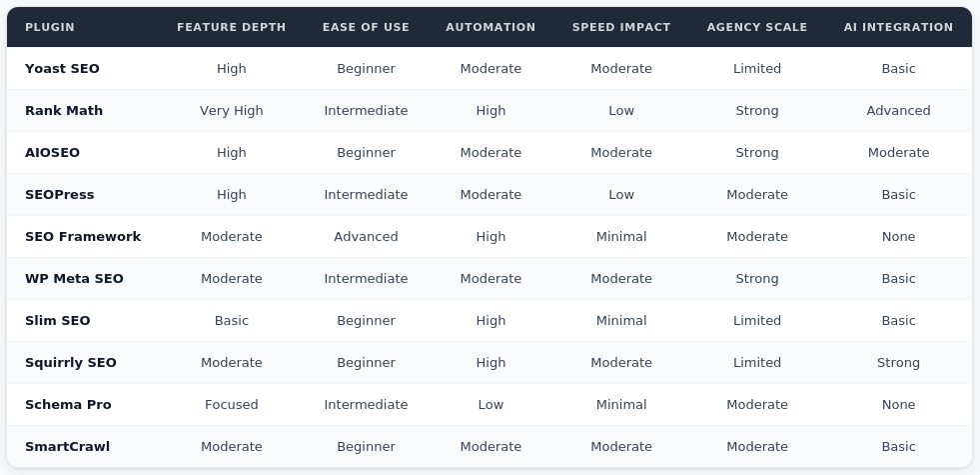The image size is (980, 475).
Task: Click WP Meta SEO's Basic AI integration
Action: [x=898, y=278]
